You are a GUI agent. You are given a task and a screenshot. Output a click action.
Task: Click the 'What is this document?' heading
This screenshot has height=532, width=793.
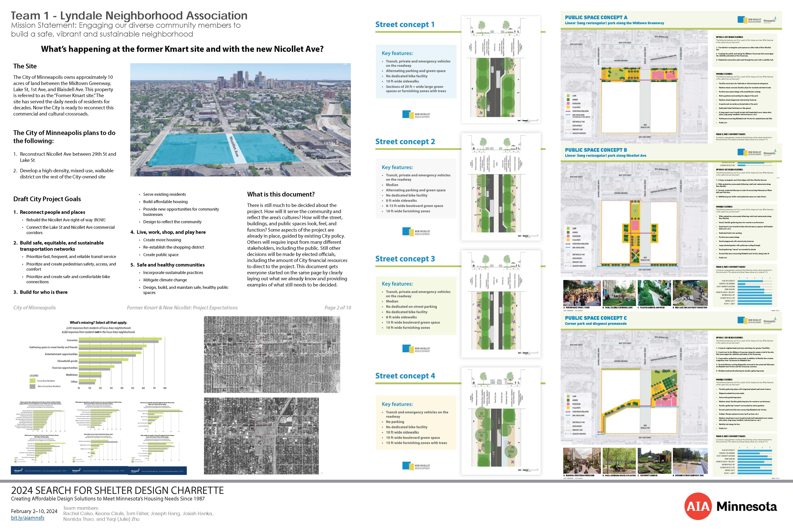(x=281, y=194)
